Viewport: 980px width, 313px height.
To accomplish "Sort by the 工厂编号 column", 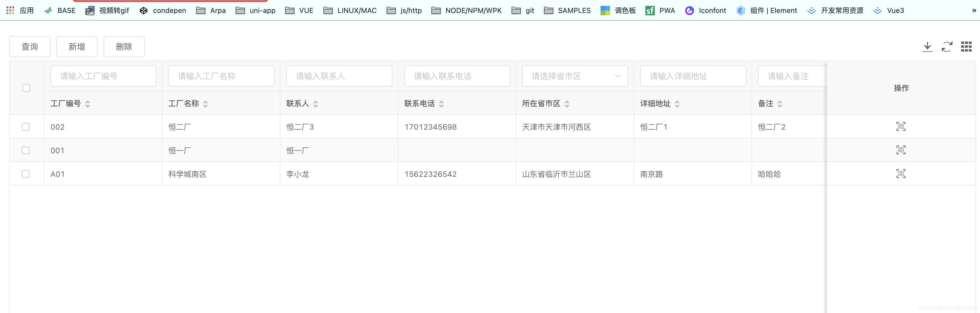I will [88, 104].
